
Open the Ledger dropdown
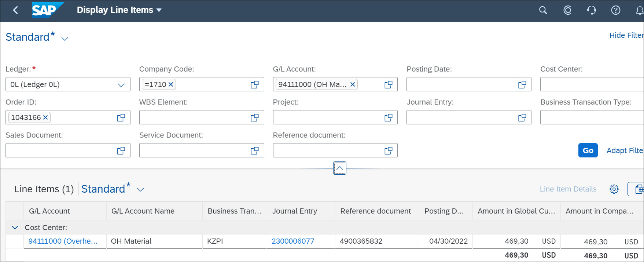(121, 85)
